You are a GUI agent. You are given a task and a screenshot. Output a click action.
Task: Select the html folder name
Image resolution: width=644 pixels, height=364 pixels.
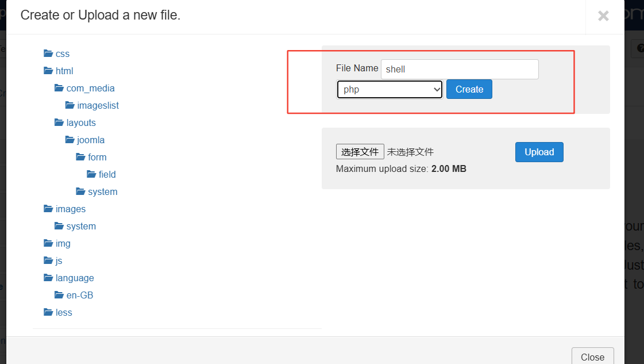[x=64, y=71]
